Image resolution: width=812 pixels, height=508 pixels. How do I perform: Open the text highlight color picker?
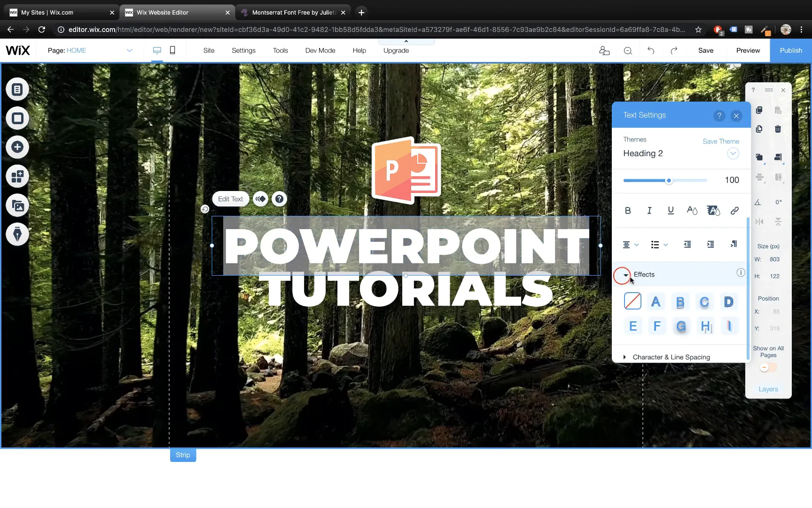coord(713,211)
